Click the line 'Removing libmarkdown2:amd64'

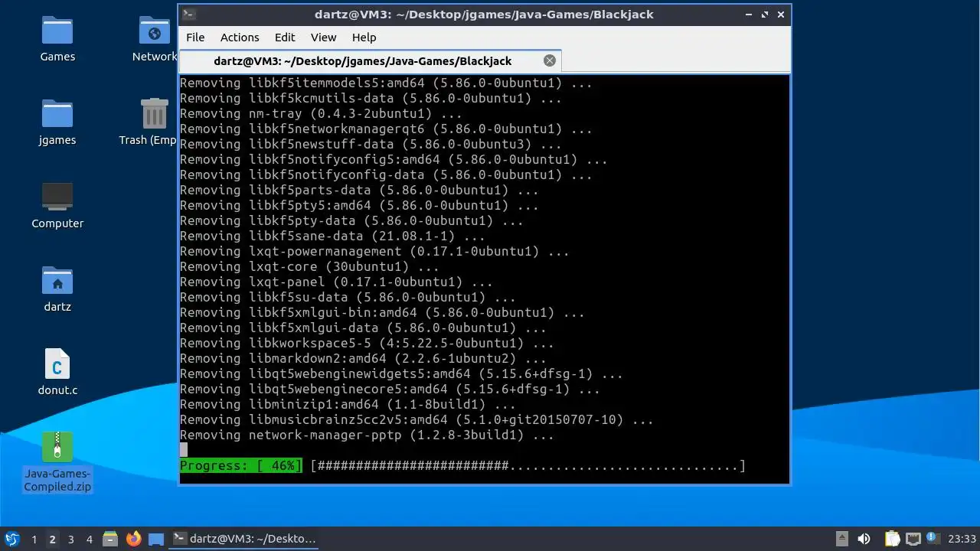[363, 358]
